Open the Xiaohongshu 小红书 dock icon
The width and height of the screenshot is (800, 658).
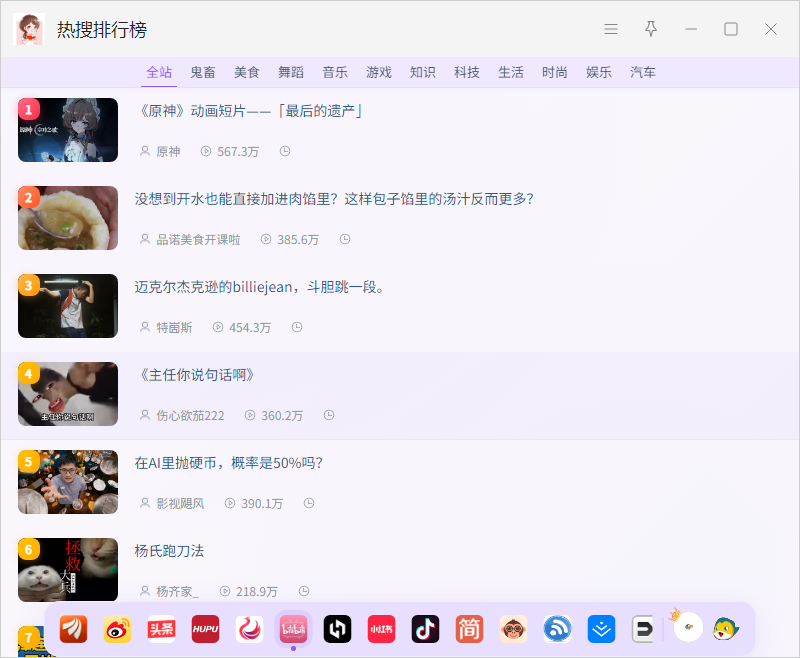(381, 629)
